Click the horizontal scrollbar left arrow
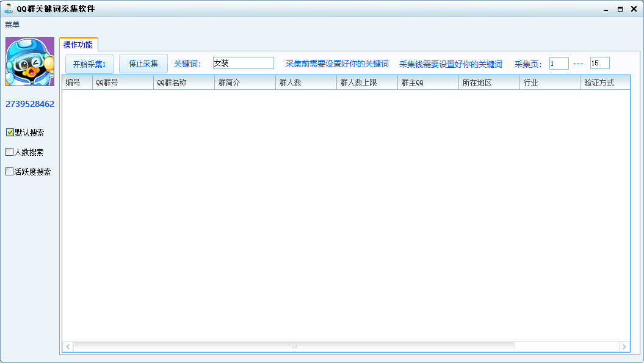 pyautogui.click(x=68, y=346)
